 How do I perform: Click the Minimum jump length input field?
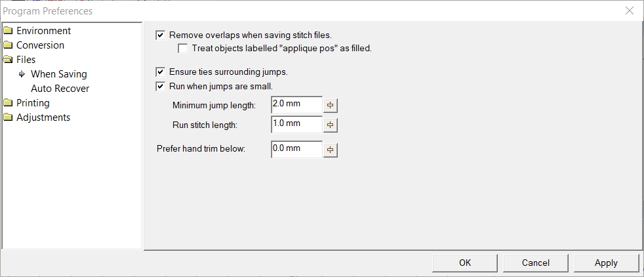(296, 105)
